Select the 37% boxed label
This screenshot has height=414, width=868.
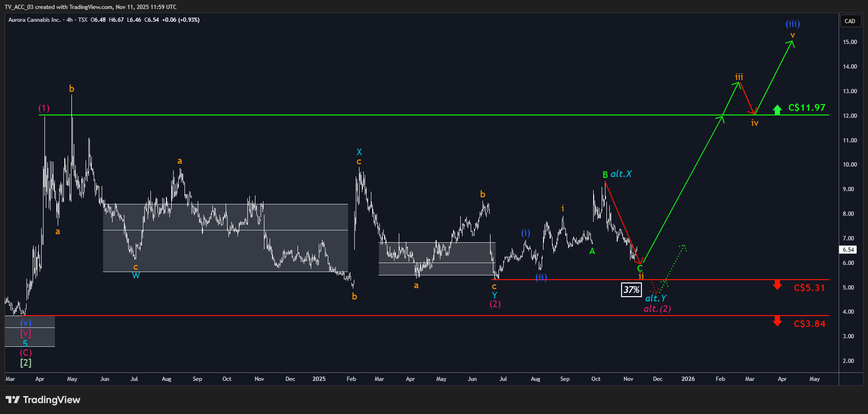(631, 290)
